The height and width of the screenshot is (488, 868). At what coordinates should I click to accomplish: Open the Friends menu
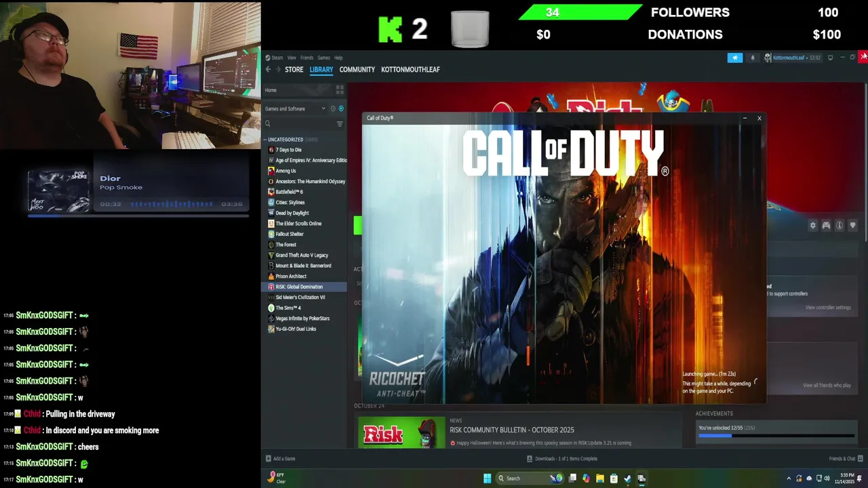click(x=307, y=58)
